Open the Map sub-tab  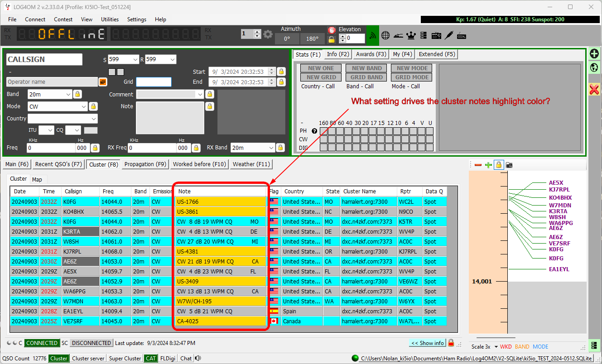[x=37, y=179]
